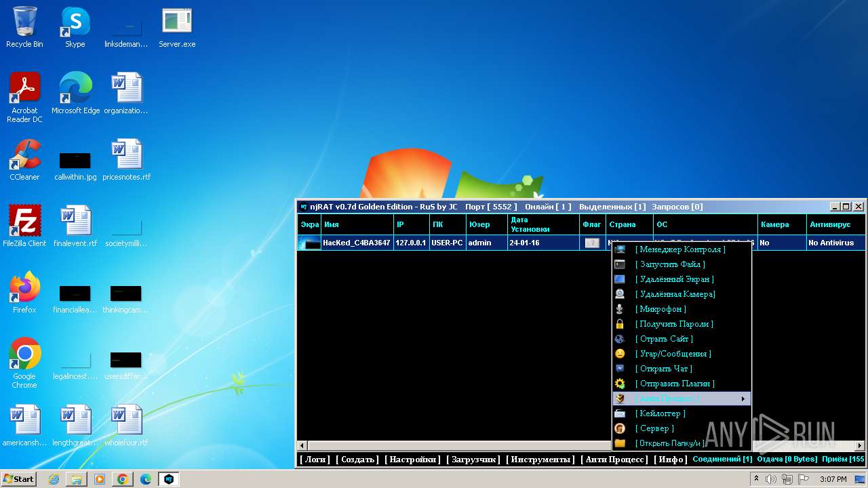The height and width of the screenshot is (488, 868).
Task: Click the njRAT horizontal scrollbar right arrow
Action: 861,446
